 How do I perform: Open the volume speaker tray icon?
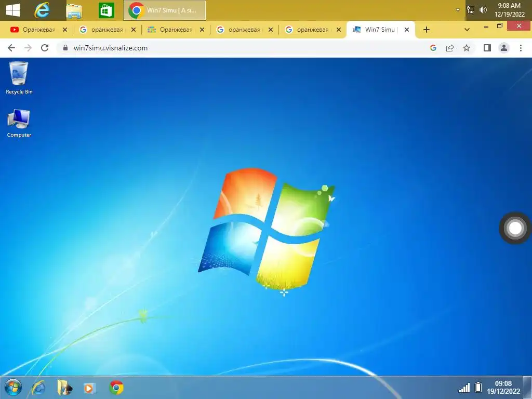pyautogui.click(x=483, y=10)
